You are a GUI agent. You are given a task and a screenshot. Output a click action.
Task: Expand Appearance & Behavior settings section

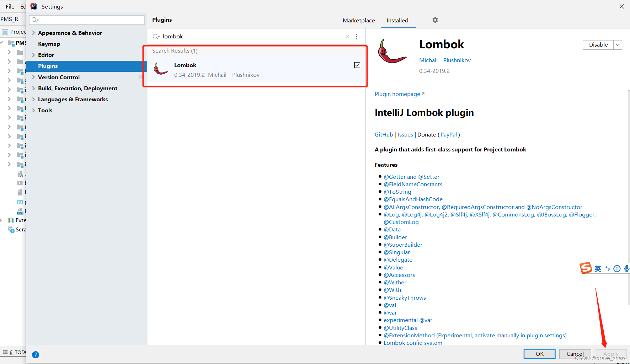[33, 33]
